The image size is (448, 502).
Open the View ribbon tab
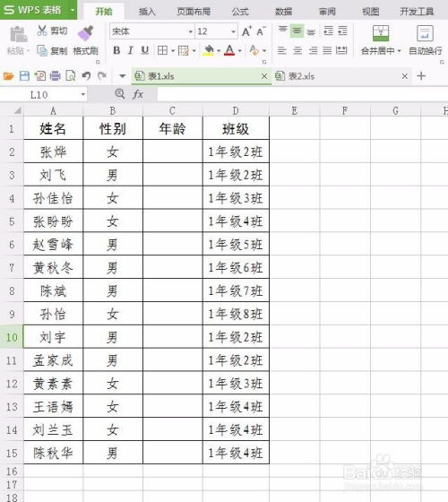371,12
